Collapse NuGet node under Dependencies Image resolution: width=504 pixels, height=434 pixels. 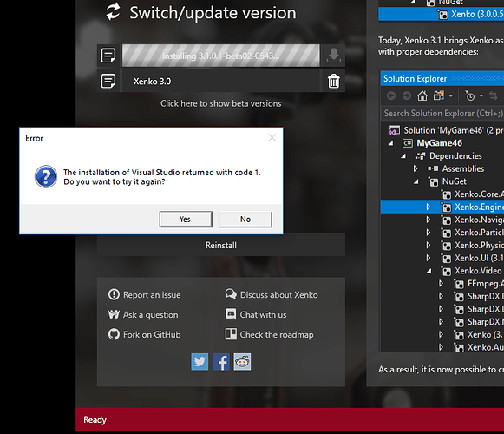(416, 181)
